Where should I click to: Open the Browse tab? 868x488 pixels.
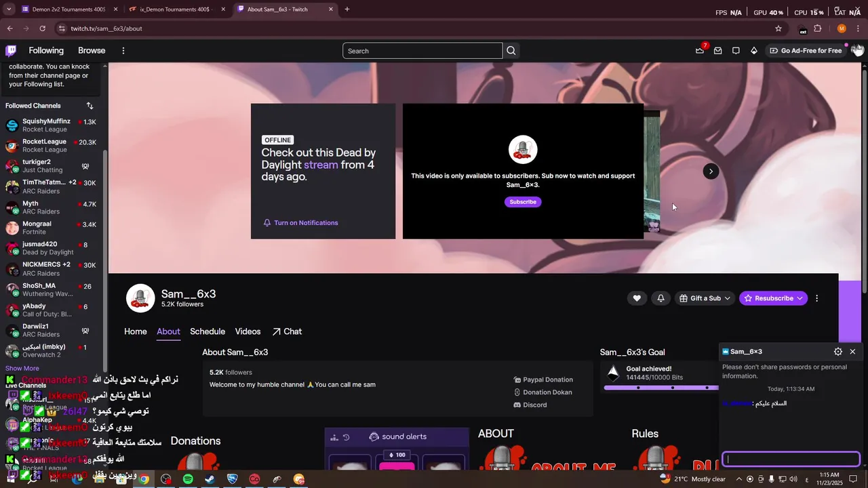click(x=92, y=51)
